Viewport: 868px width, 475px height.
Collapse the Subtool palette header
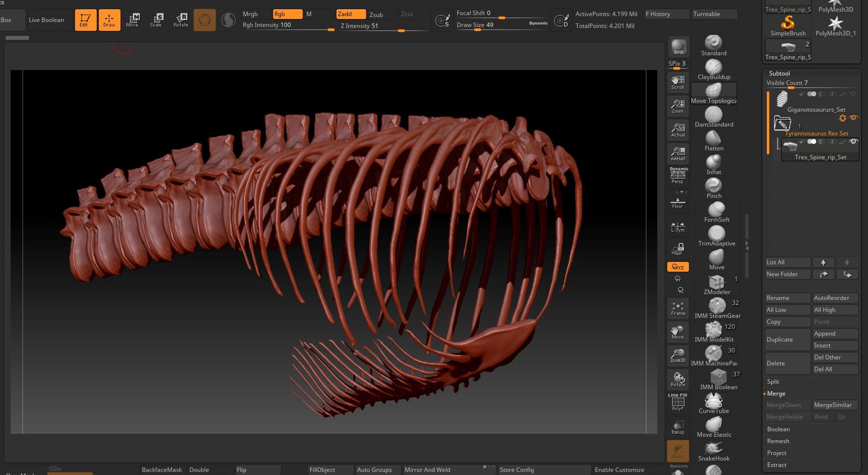[779, 73]
